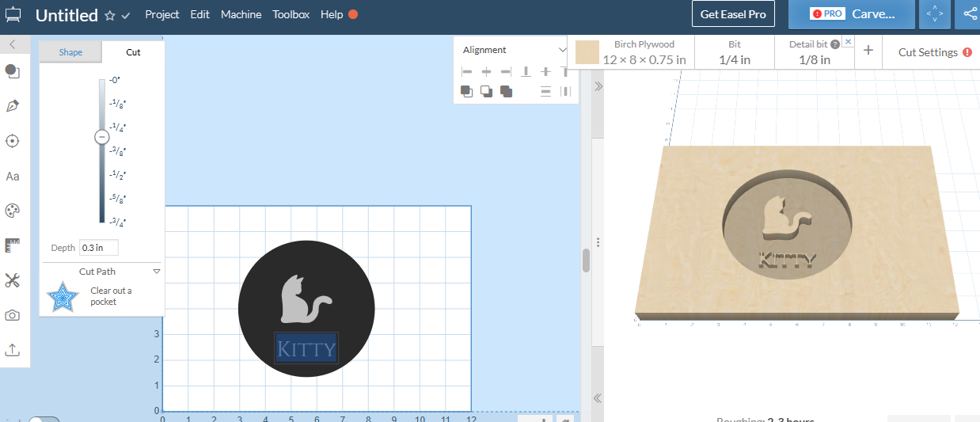980x422 pixels.
Task: Open the Apps wrench tools icon
Action: coord(12,280)
